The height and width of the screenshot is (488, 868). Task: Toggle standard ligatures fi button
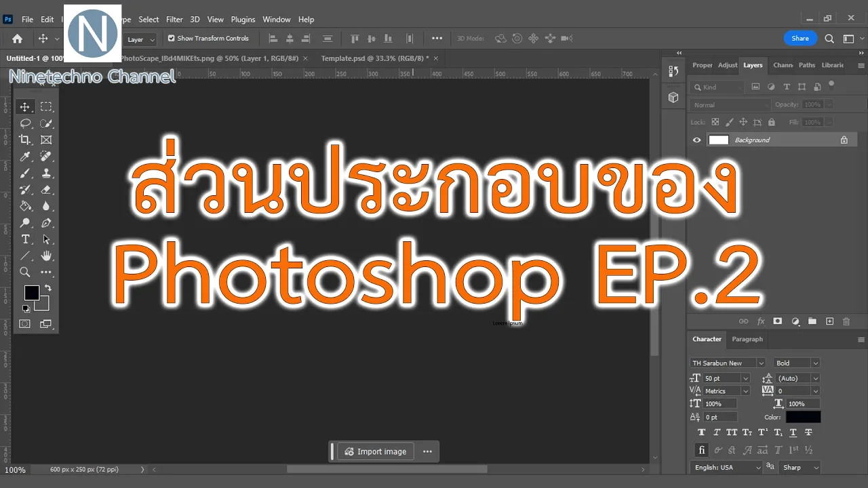point(702,450)
